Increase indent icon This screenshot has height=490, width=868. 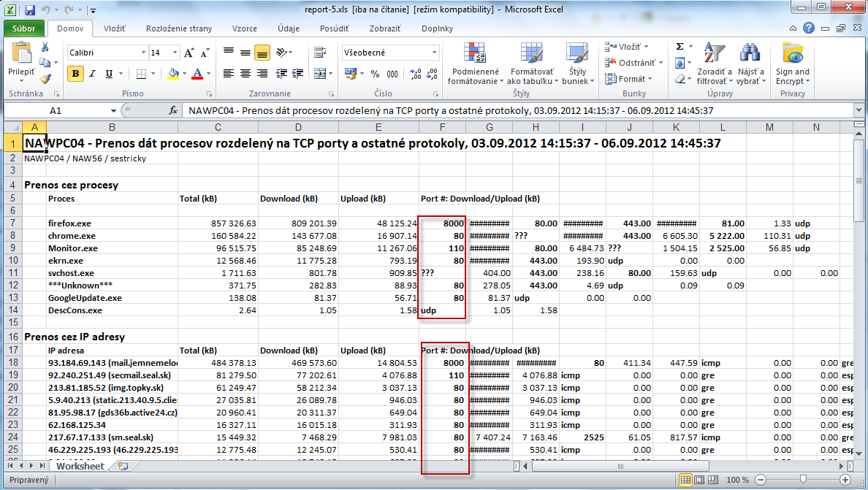pyautogui.click(x=298, y=74)
